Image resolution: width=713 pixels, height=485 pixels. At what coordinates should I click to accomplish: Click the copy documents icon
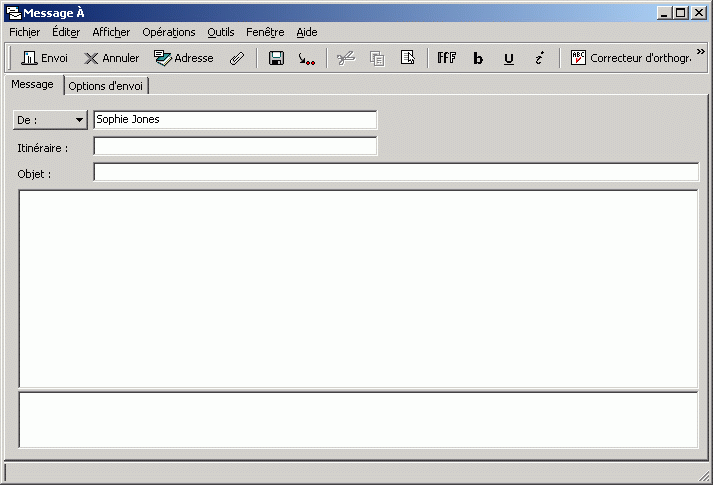(x=377, y=58)
